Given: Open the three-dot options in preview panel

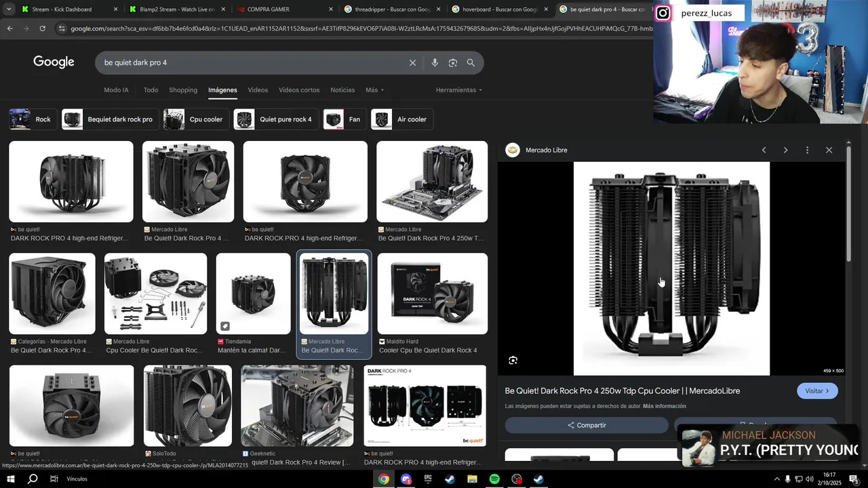Looking at the screenshot, I should click(807, 150).
